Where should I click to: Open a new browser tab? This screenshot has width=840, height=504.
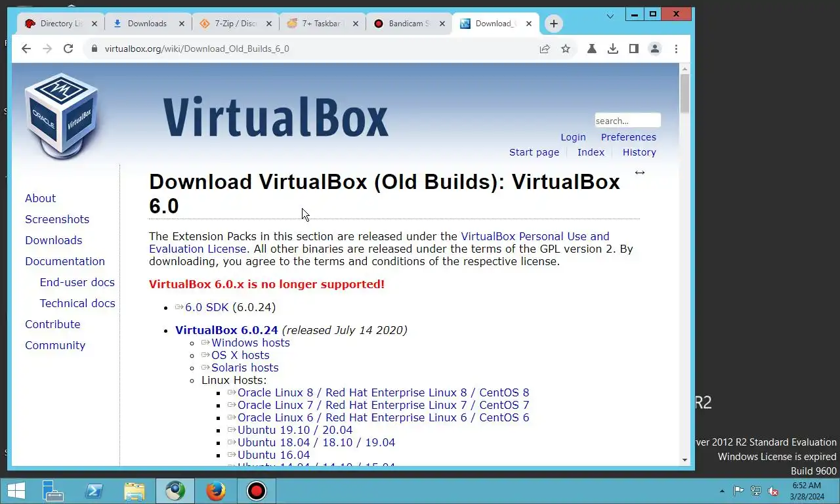(x=554, y=24)
